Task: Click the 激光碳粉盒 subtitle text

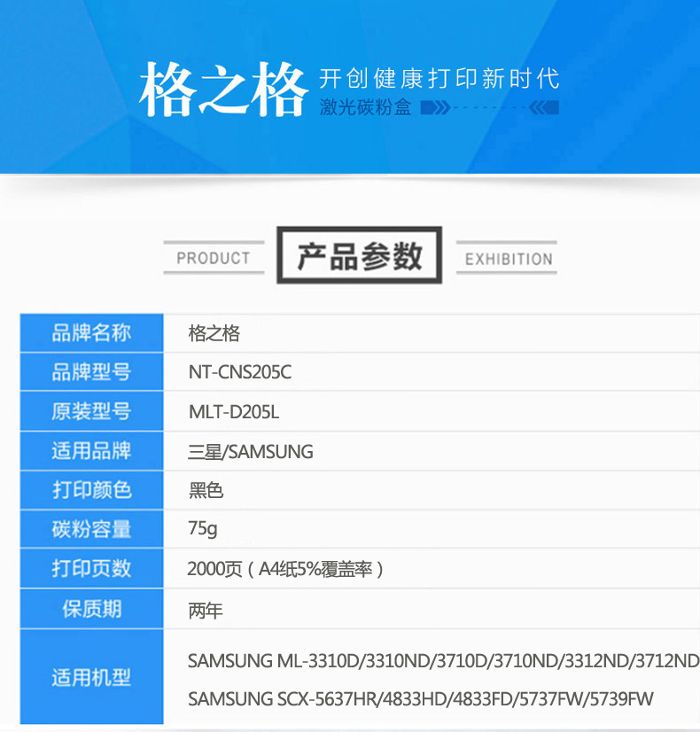Action: click(x=365, y=107)
